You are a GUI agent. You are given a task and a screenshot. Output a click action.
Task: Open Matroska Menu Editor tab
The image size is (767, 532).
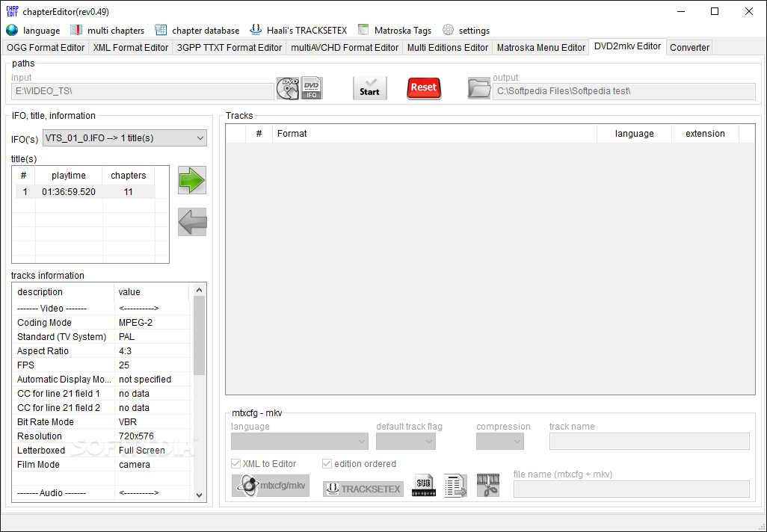point(541,47)
